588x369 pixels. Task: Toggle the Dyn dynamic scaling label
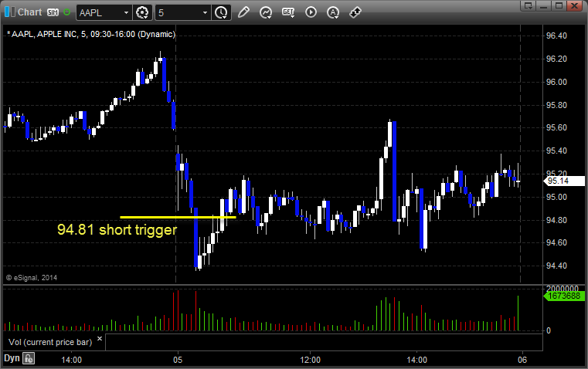[12, 358]
